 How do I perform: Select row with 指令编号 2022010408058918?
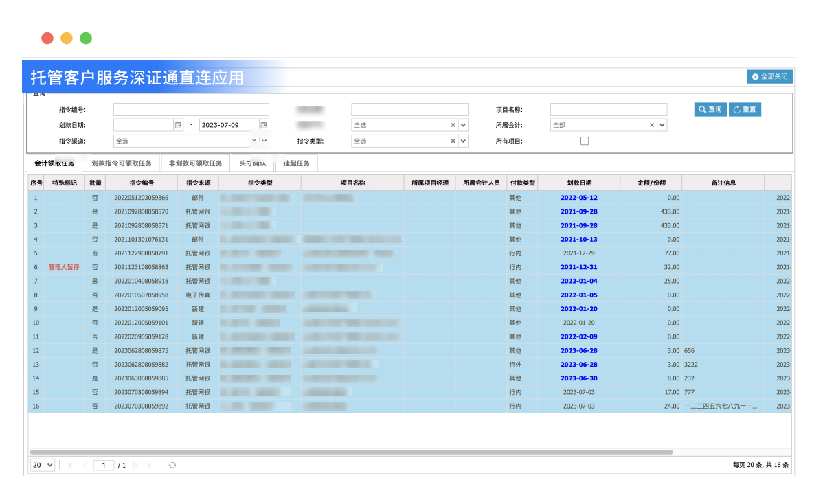click(x=409, y=282)
